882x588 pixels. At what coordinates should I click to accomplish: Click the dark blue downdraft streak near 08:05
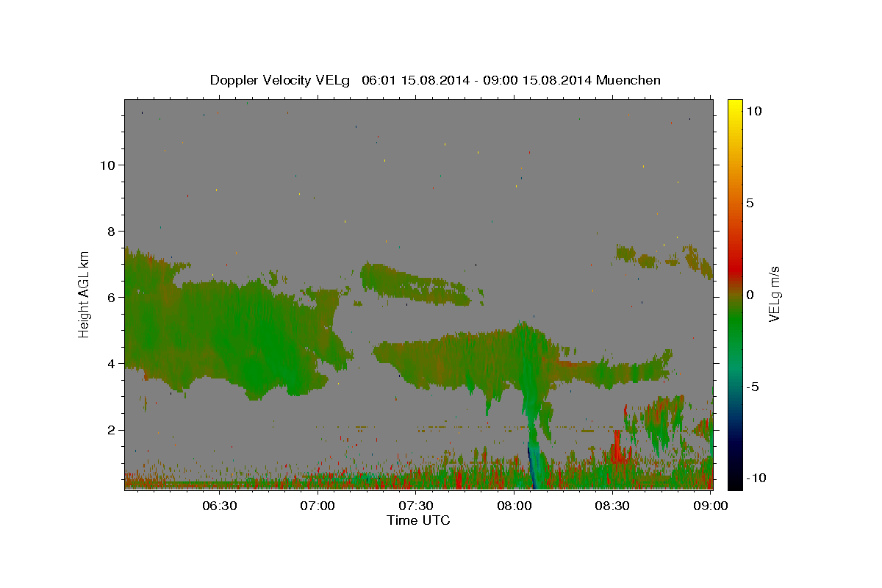531,467
